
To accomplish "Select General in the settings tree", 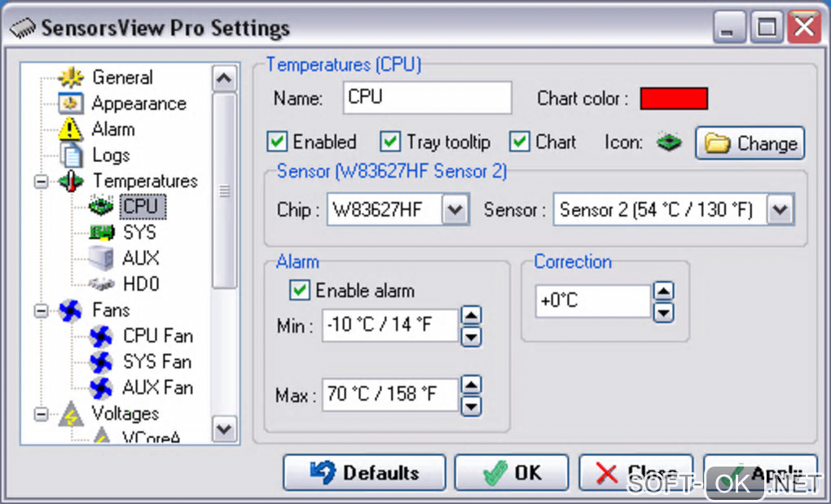I will [122, 77].
